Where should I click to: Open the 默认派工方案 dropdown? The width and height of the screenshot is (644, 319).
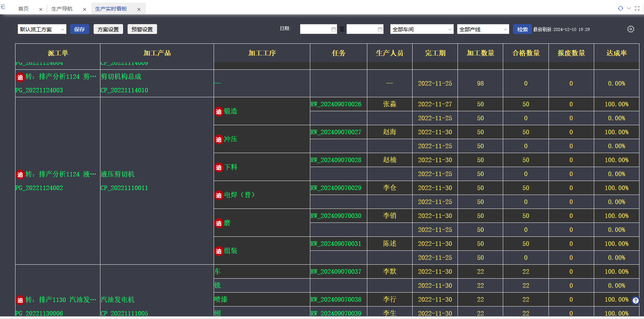click(42, 29)
